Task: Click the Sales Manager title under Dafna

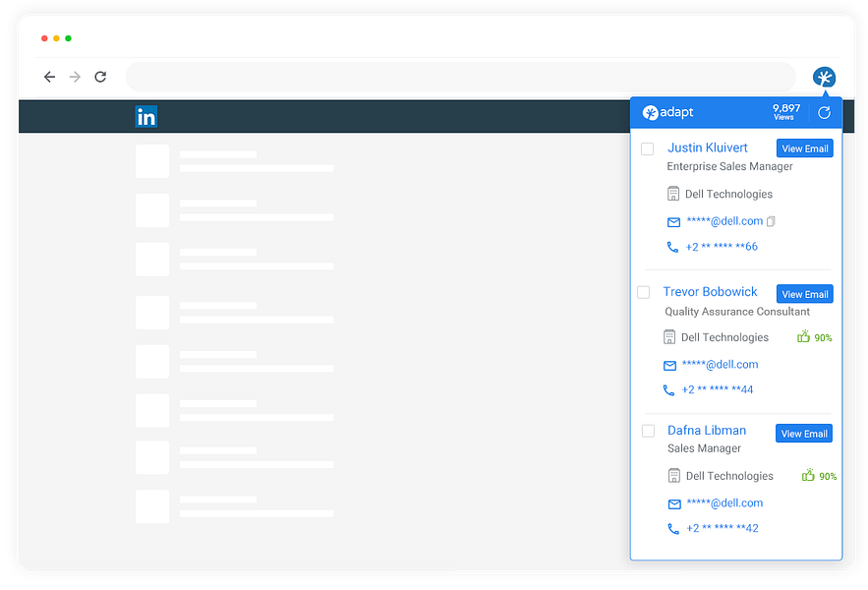Action: 704,448
